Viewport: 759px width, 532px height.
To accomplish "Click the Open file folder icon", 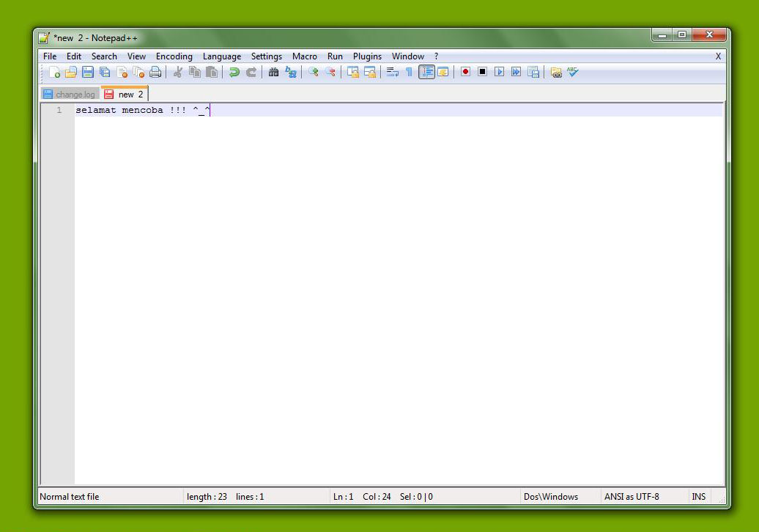I will (70, 72).
